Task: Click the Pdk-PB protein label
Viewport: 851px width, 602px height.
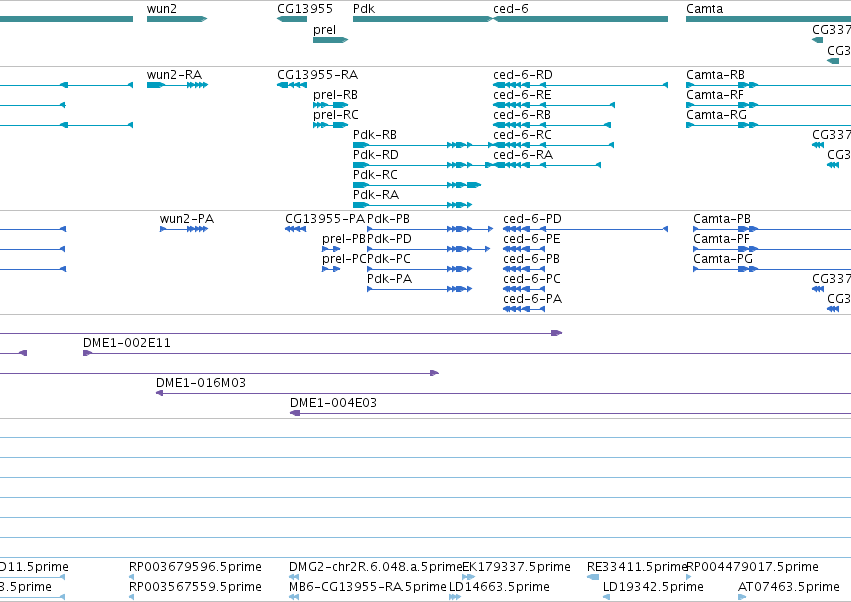Action: click(388, 219)
